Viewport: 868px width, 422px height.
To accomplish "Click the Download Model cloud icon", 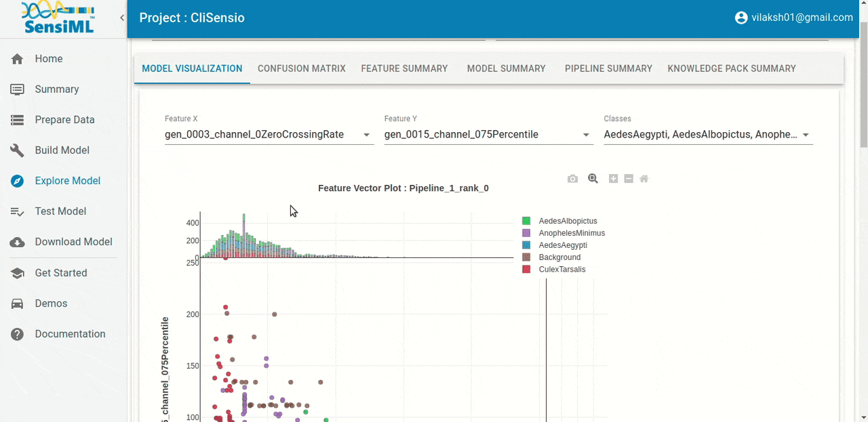I will 18,242.
